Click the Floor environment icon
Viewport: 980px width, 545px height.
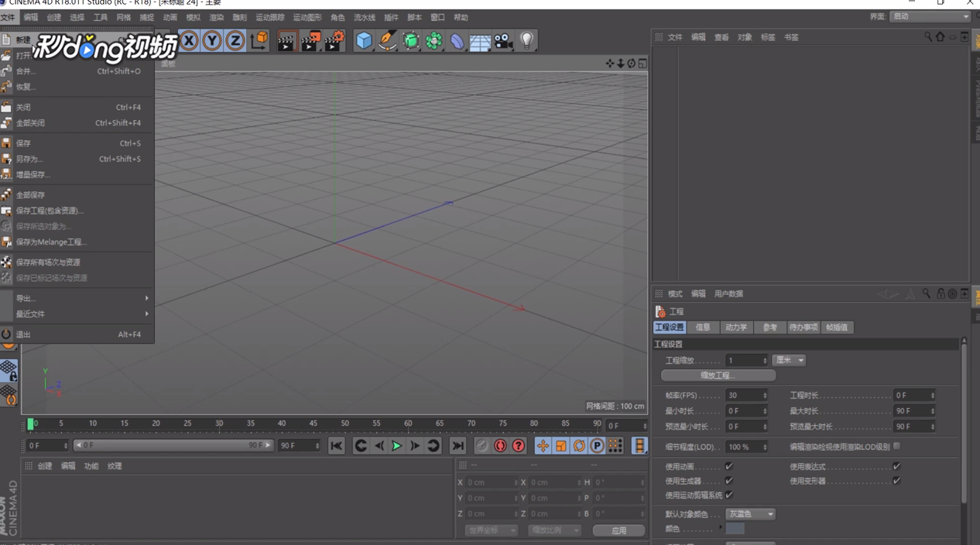click(480, 41)
